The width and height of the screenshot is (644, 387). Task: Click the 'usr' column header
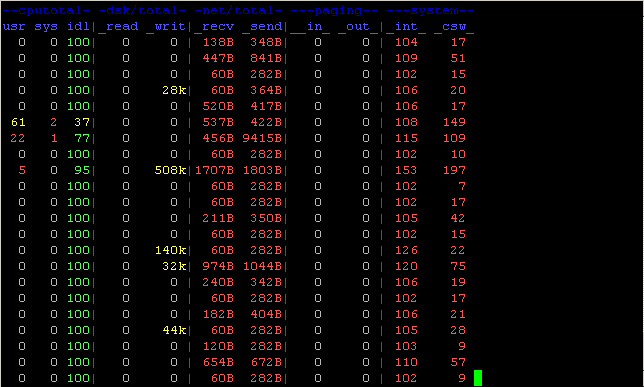[x=14, y=27]
